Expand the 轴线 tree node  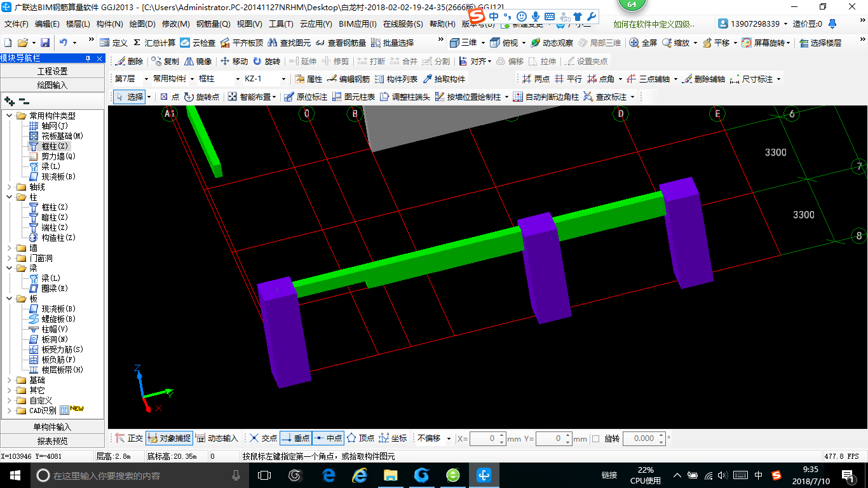9,187
